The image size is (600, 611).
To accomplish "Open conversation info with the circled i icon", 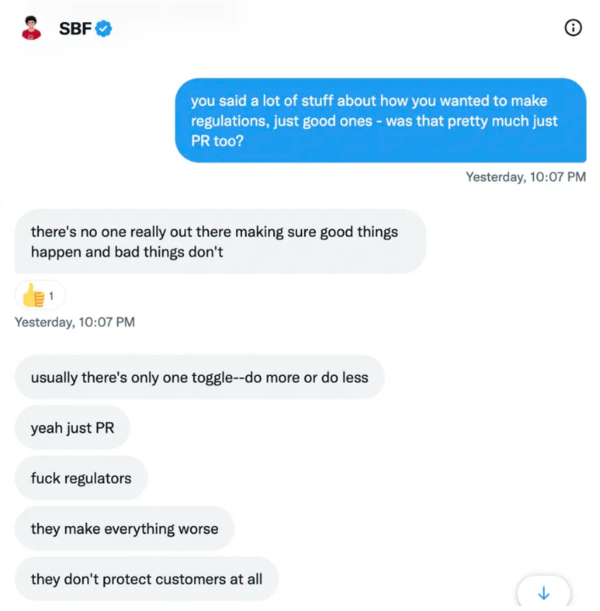I will [573, 28].
